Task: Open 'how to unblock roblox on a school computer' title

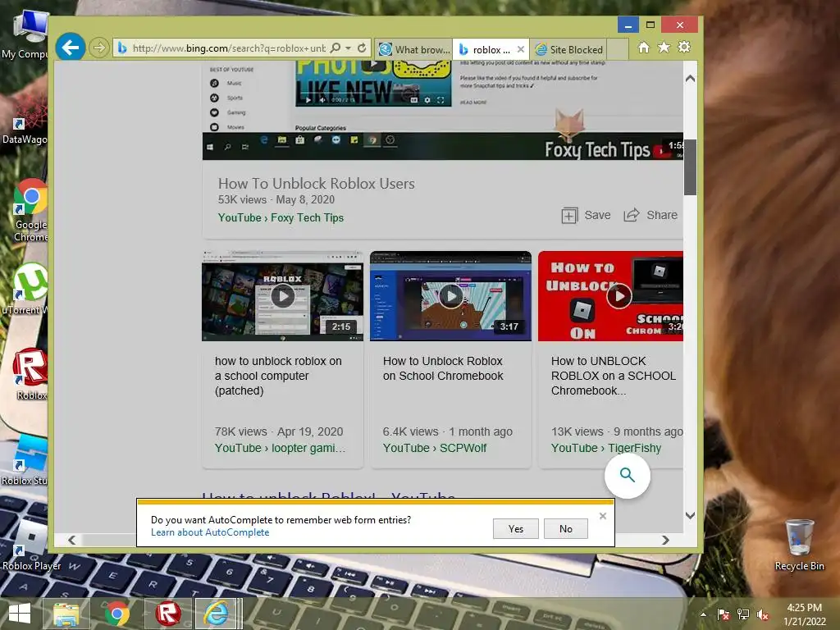Action: (x=278, y=376)
